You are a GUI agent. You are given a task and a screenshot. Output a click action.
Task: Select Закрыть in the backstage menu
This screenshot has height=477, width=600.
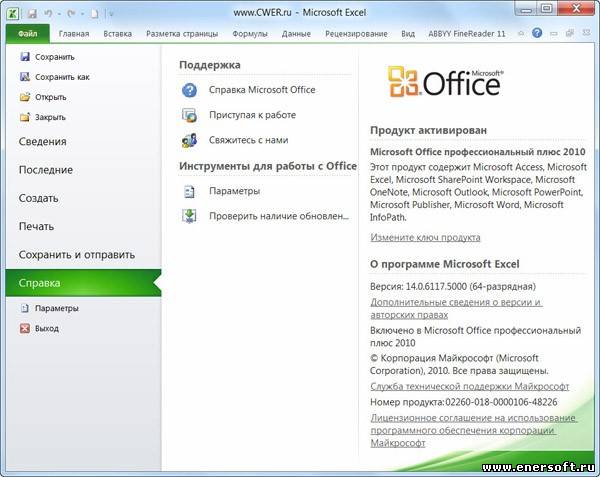pyautogui.click(x=50, y=117)
